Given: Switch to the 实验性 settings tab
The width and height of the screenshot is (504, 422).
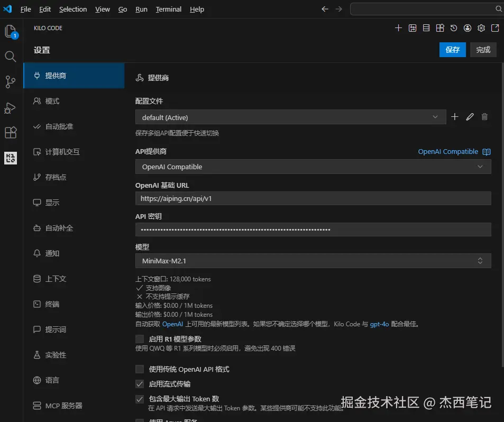Looking at the screenshot, I should (74, 355).
